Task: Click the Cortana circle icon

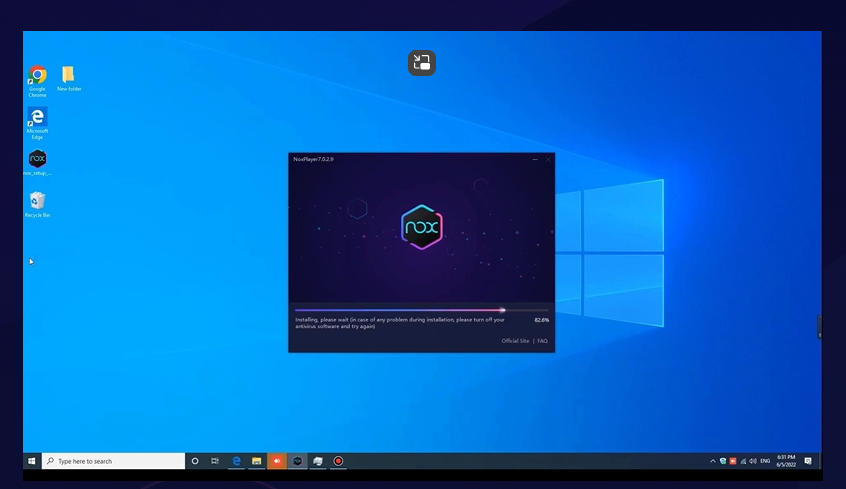Action: [x=195, y=461]
